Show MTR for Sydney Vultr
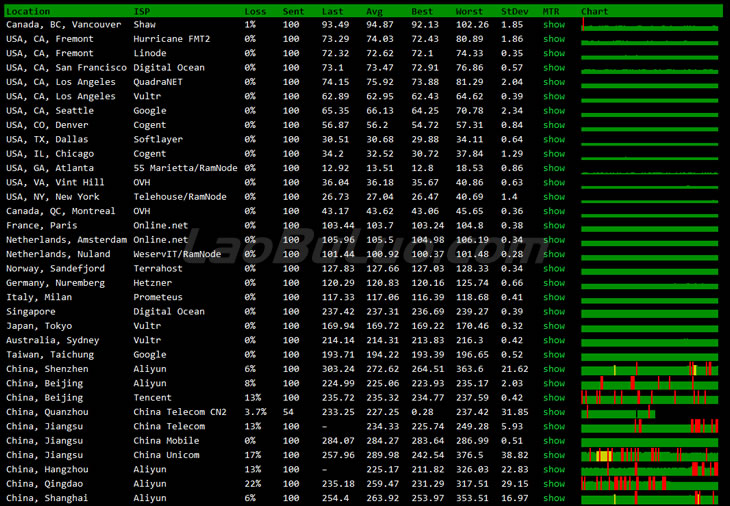The image size is (730, 506). [554, 340]
